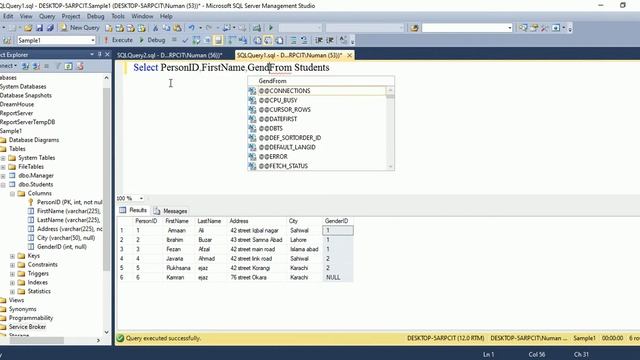This screenshot has width=640, height=360.
Task: Select @@FETCH_STATUS suggestion
Action: coord(317,166)
